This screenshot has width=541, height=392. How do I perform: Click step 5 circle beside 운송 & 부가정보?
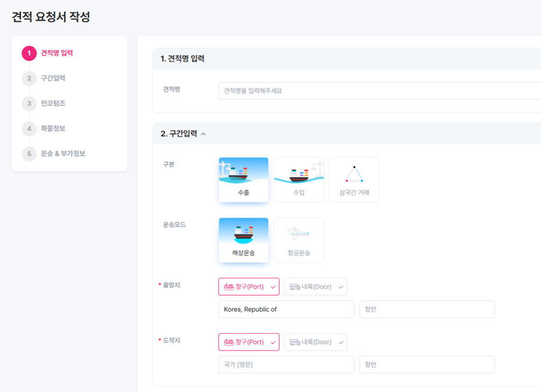point(29,154)
